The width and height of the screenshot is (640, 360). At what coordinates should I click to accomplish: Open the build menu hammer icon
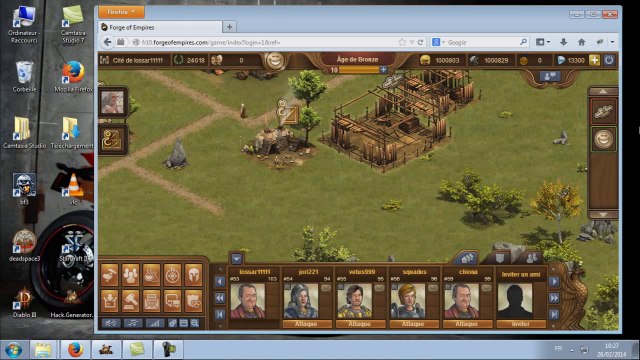point(109,275)
